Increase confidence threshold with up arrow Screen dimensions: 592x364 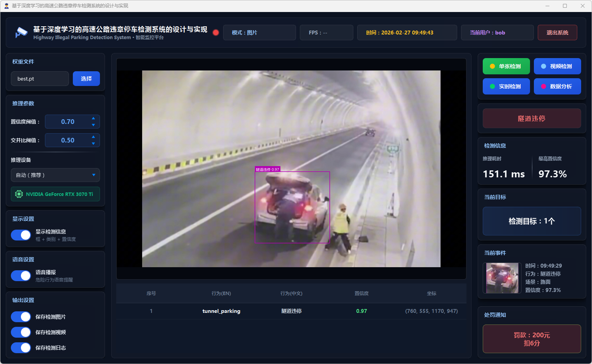tap(93, 118)
